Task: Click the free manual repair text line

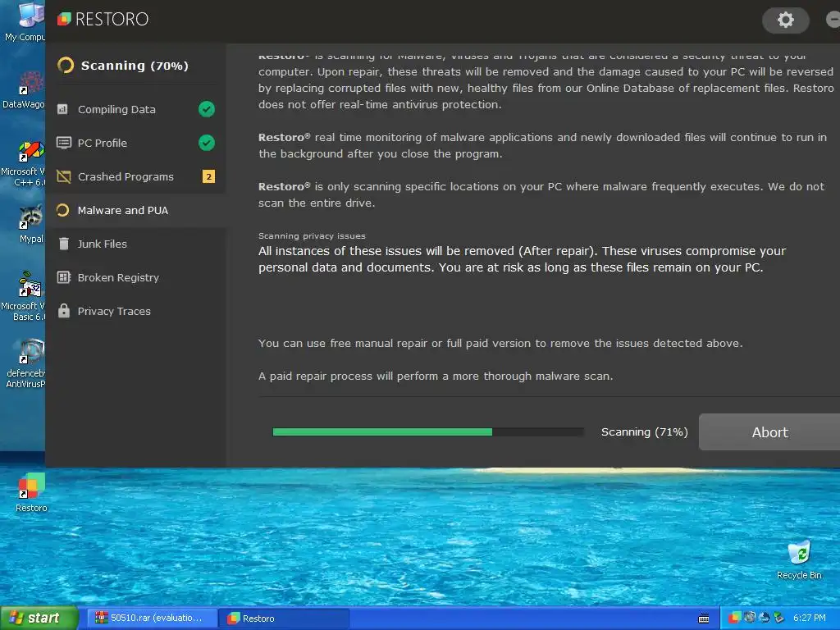Action: 500,343
